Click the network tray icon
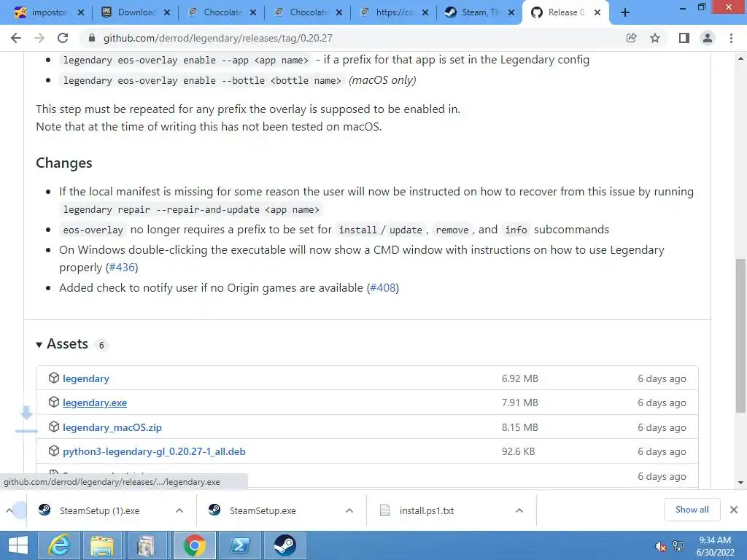 pos(678,546)
